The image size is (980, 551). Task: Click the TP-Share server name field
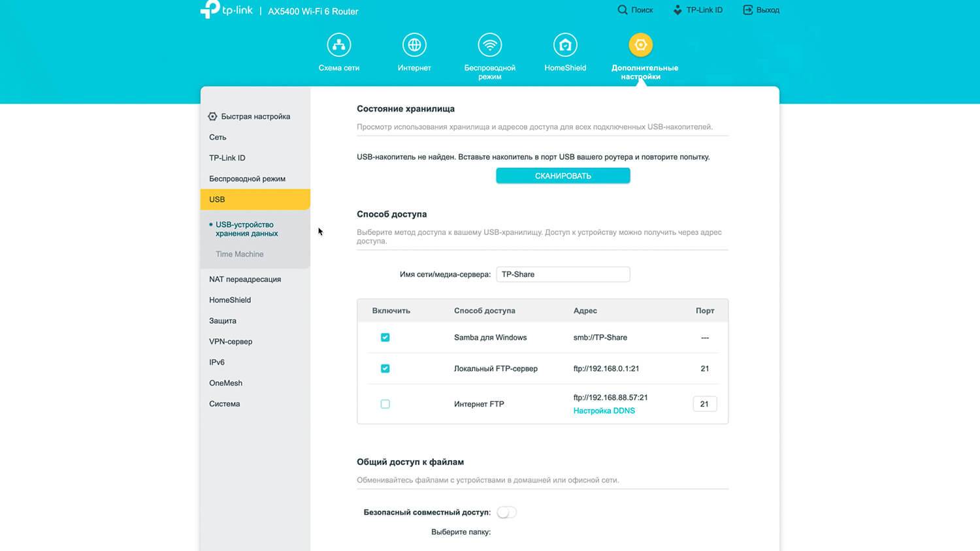pos(563,274)
